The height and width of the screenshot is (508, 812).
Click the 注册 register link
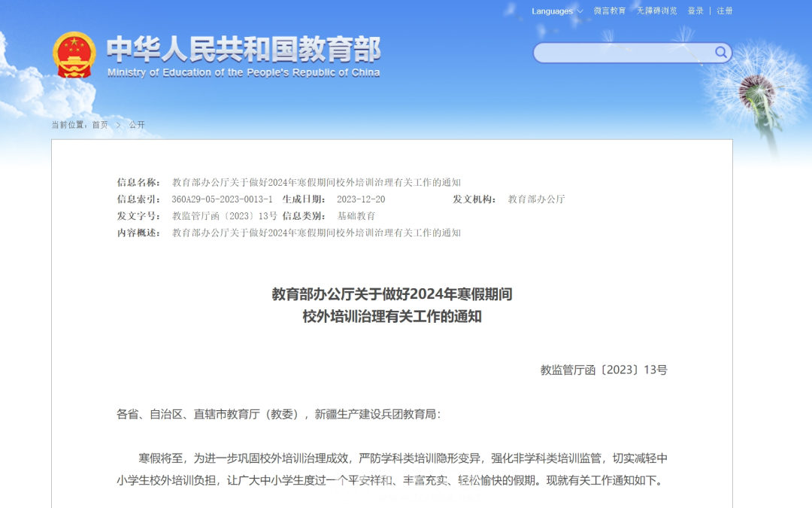[x=725, y=11]
